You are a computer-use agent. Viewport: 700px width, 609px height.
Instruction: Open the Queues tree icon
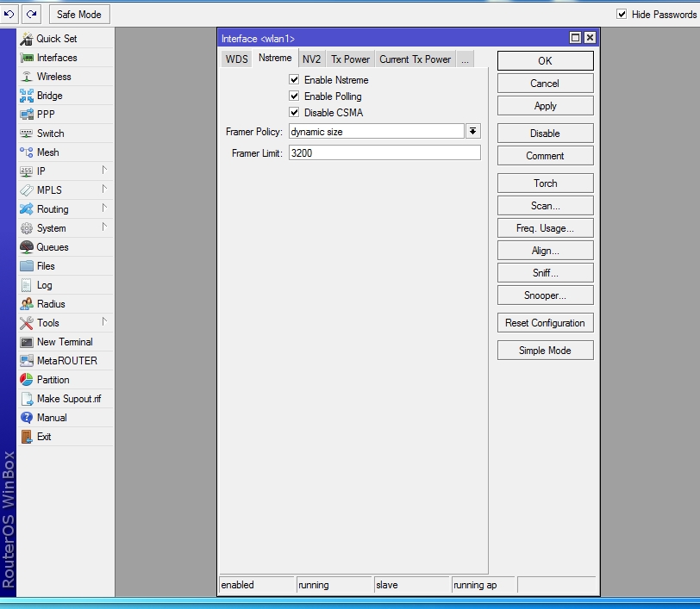(27, 247)
